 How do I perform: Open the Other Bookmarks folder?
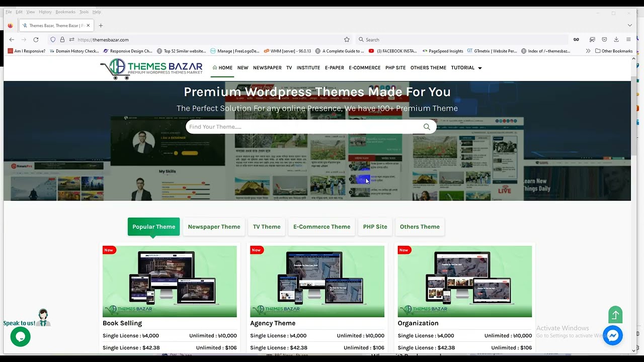click(613, 51)
